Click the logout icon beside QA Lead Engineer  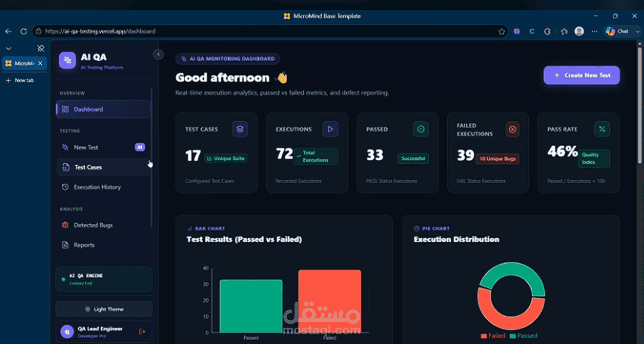click(142, 332)
